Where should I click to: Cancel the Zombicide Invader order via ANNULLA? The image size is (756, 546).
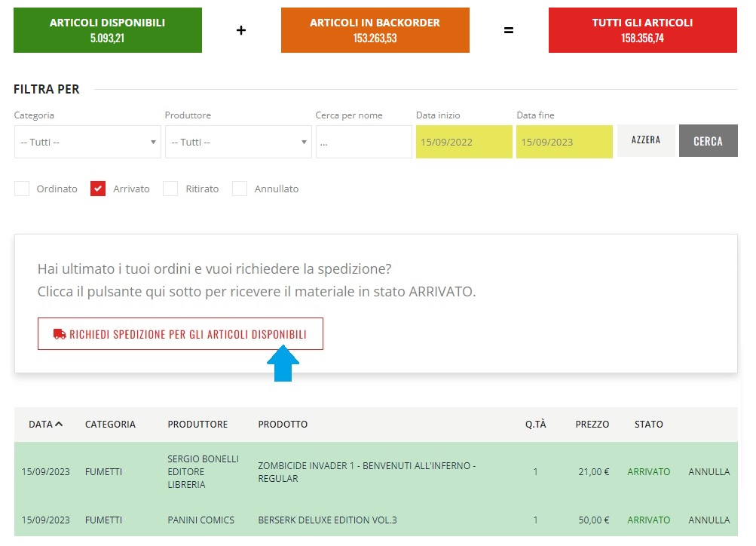pos(709,471)
